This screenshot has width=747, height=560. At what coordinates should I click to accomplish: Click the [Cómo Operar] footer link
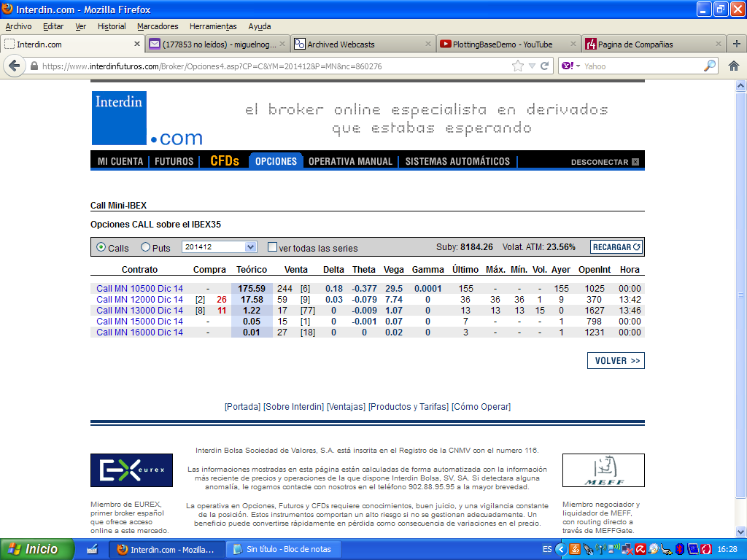click(x=481, y=407)
